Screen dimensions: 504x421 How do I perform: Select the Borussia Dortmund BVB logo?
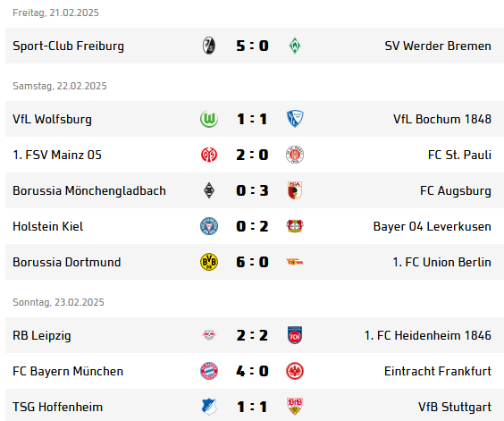pyautogui.click(x=209, y=262)
